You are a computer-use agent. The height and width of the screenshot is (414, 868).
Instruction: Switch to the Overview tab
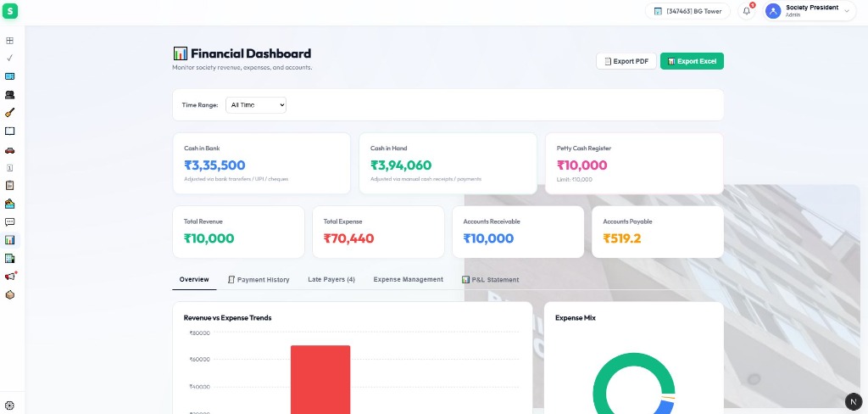point(194,279)
